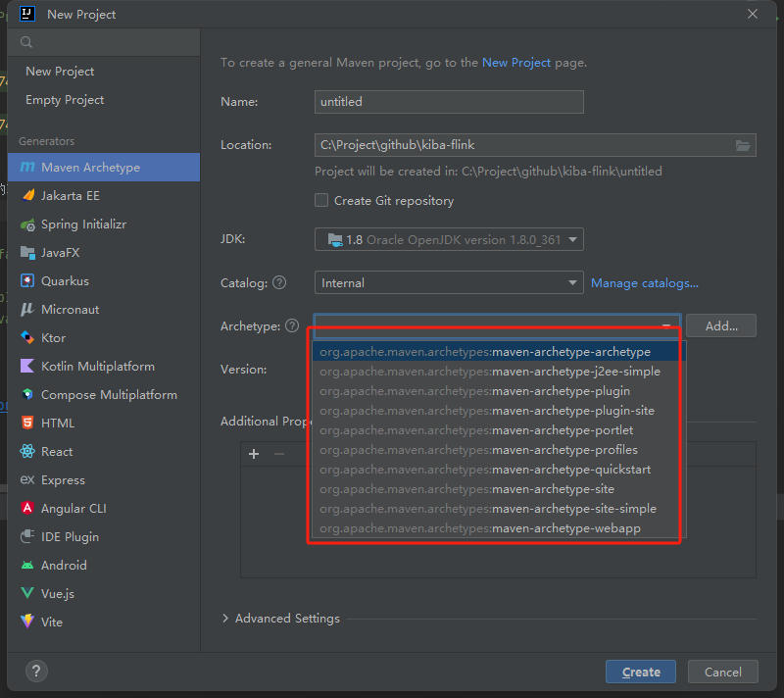This screenshot has width=784, height=698.
Task: Open dialog help question mark button
Action: click(x=36, y=671)
